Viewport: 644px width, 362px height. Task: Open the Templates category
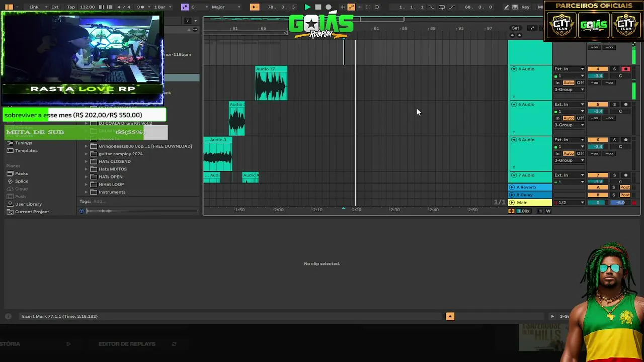(26, 151)
